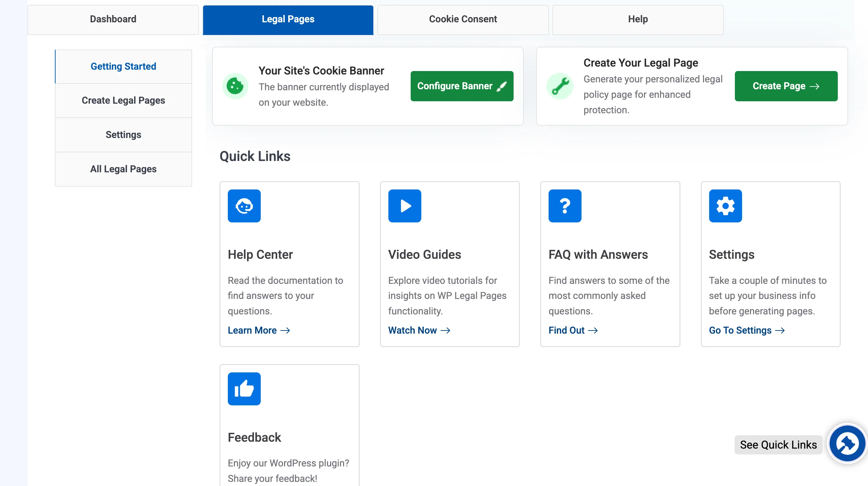The width and height of the screenshot is (868, 486).
Task: Click the gear icon on the Settings card
Action: 725,206
